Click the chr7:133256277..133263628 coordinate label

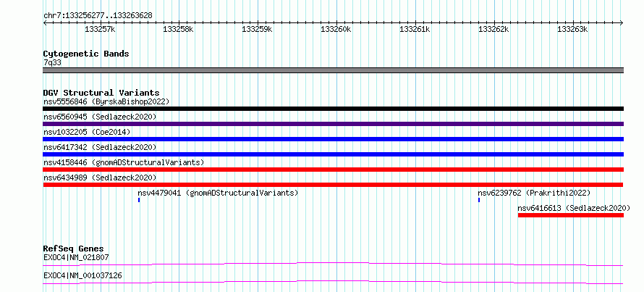tap(98, 16)
